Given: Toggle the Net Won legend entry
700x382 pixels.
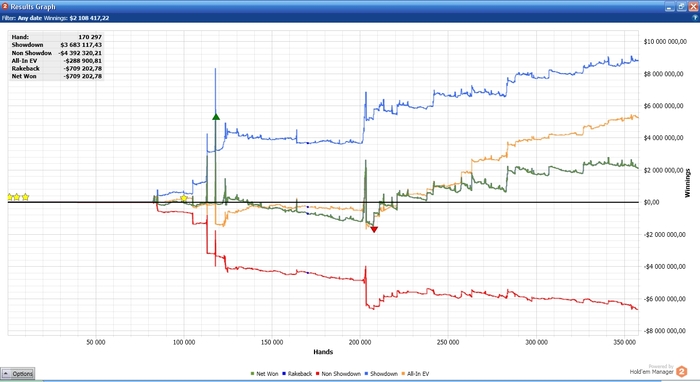Looking at the screenshot, I should pos(264,374).
